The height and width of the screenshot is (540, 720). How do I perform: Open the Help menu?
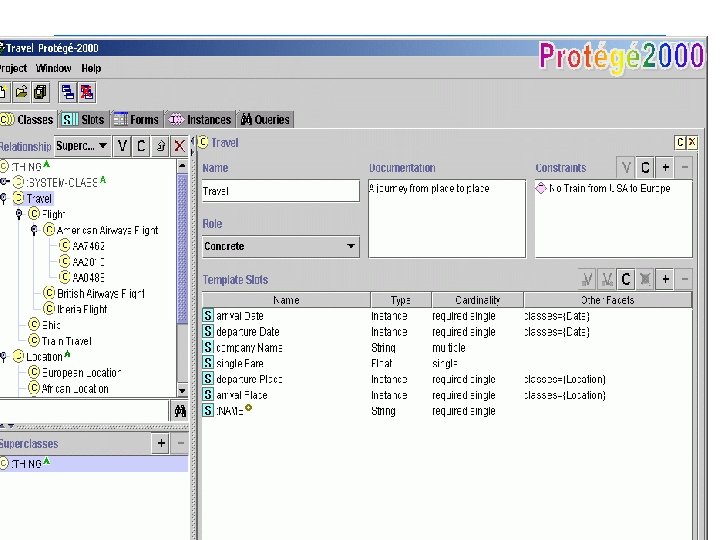pyautogui.click(x=91, y=68)
